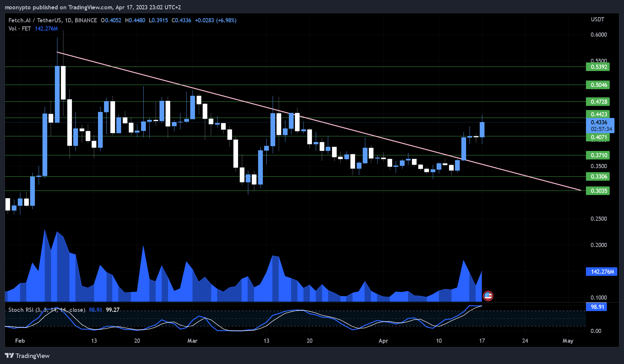Click the 0.1000 price axis tick
The width and height of the screenshot is (624, 364).
click(x=599, y=298)
